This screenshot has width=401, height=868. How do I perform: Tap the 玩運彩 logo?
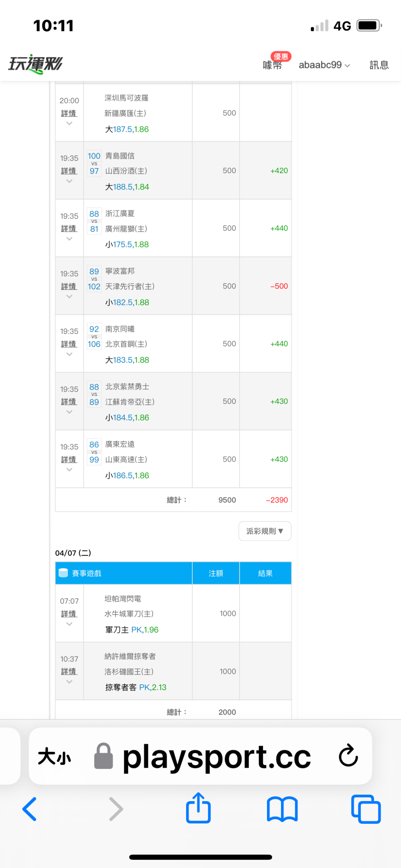click(x=36, y=64)
